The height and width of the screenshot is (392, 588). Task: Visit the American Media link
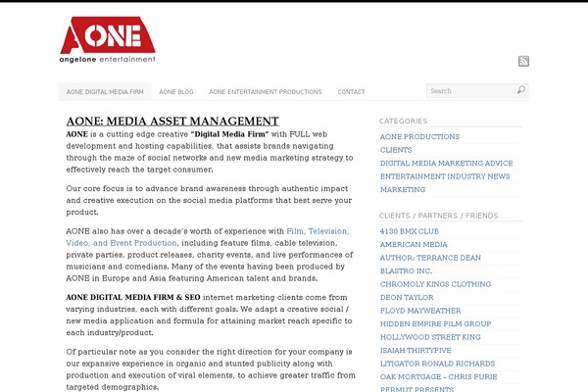tap(414, 245)
